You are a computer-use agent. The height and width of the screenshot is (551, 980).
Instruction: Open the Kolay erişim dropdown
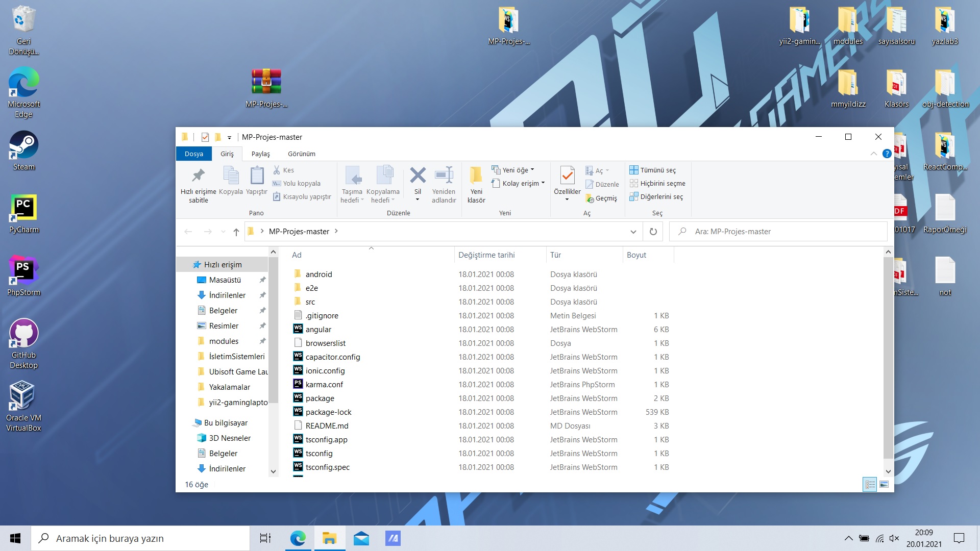(x=518, y=183)
